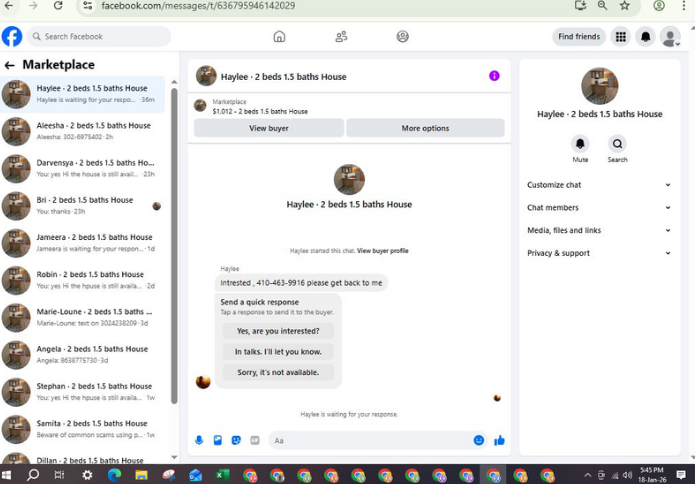Open Samita's conversation in the list
Screen dimensions: 695x484
[83, 429]
